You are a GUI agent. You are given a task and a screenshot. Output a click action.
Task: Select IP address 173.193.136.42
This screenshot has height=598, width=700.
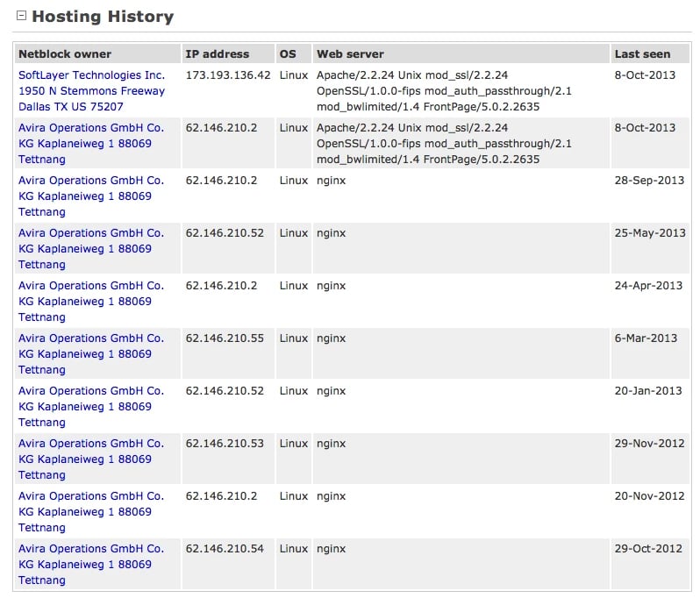point(228,75)
